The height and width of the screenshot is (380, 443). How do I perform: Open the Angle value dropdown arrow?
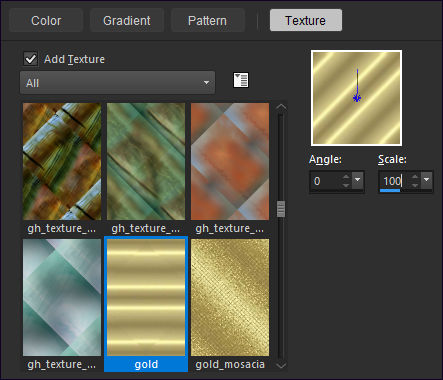pyautogui.click(x=358, y=180)
